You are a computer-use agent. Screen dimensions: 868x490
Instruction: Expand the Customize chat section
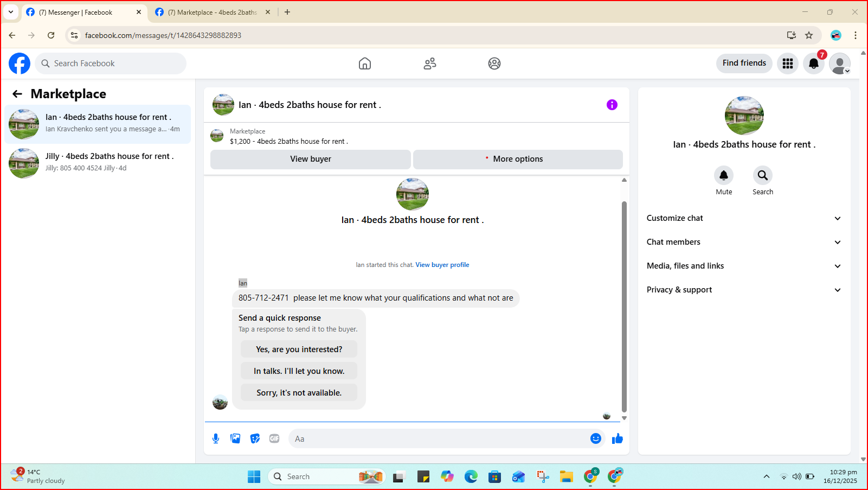[x=744, y=218]
